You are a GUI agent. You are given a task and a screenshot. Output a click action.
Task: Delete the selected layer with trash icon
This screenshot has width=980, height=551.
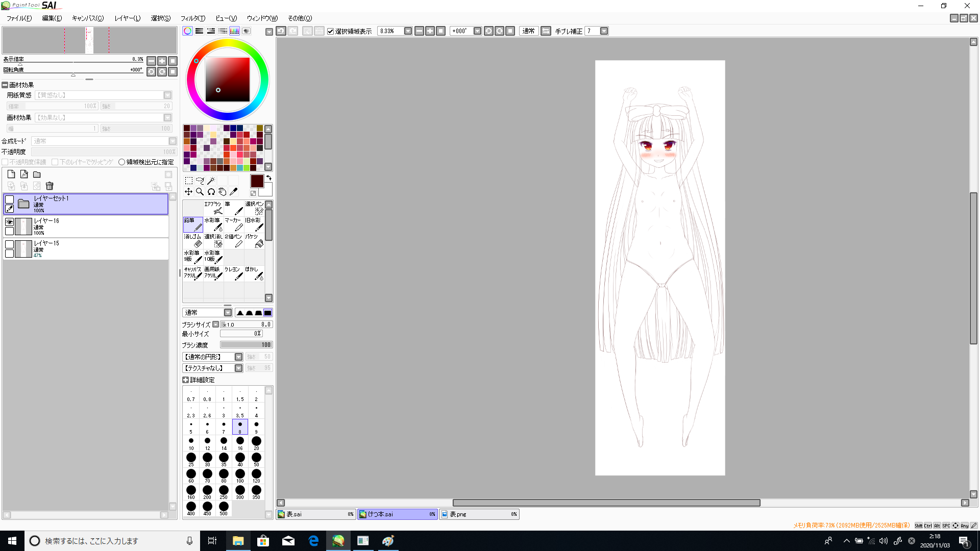coord(50,186)
